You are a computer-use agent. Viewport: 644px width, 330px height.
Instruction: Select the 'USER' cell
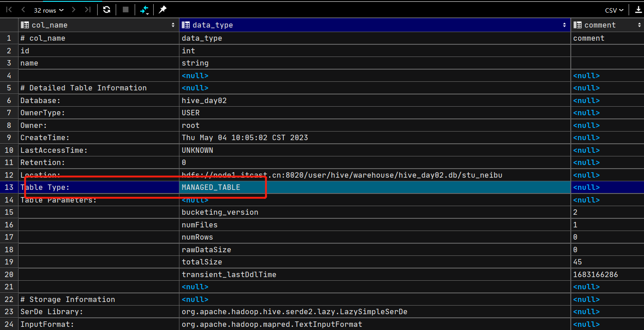pyautogui.click(x=375, y=113)
